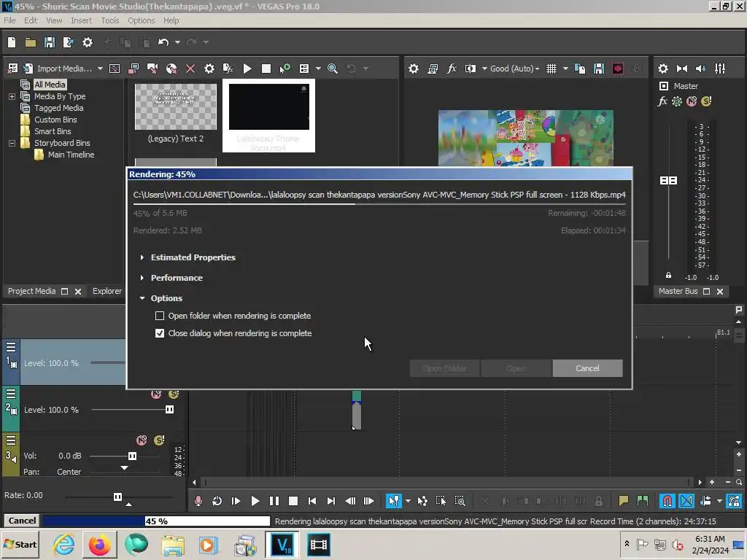
Task: Open project properties gear in main toolbar
Action: [88, 42]
